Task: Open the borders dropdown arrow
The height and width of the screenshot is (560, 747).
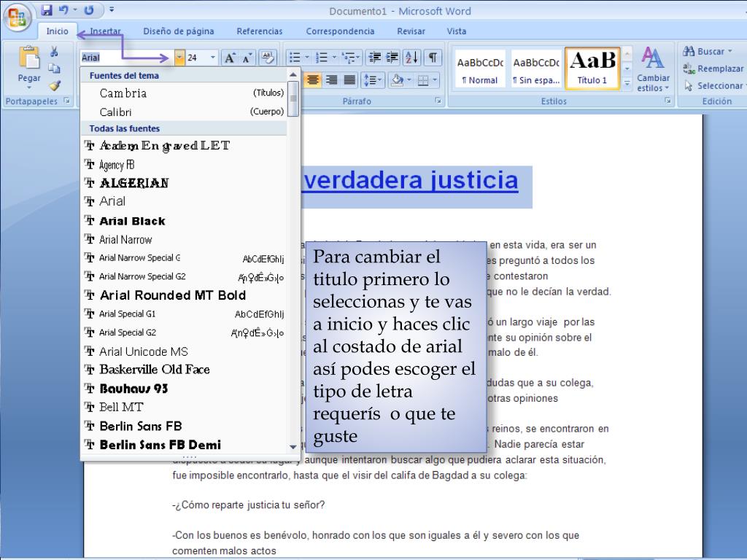Action: coord(435,80)
